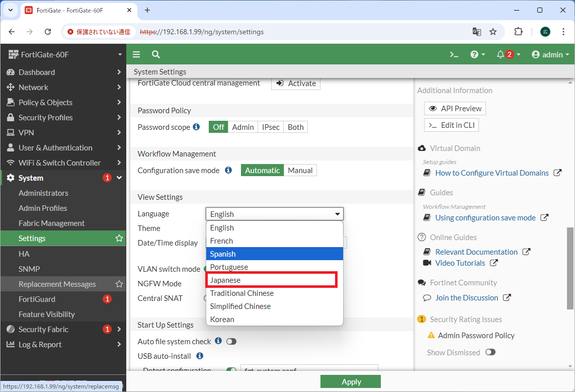Click info icon beside Password scope
This screenshot has width=575, height=392.
tap(197, 127)
